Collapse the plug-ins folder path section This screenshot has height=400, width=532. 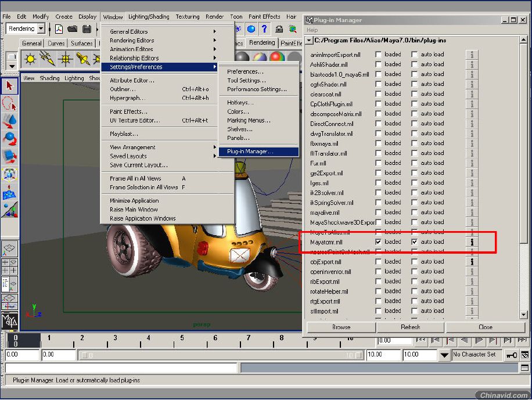pos(309,41)
